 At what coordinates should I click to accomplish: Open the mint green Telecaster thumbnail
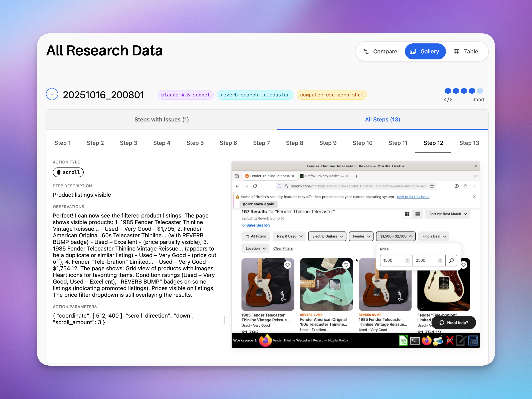326,285
